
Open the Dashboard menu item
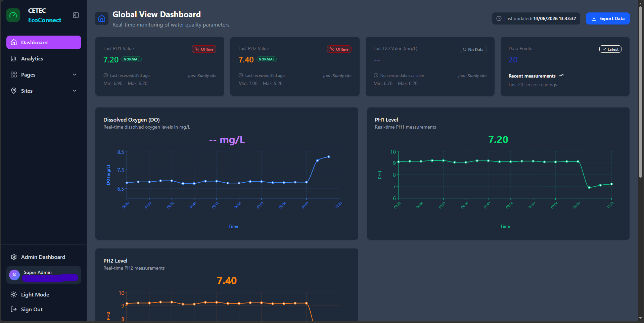pos(44,42)
